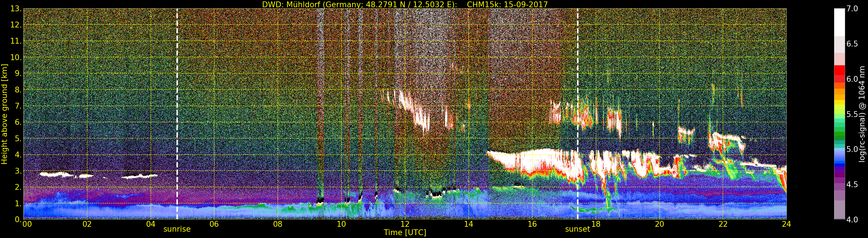
Task: Click the height axis tick label '10.'
Action: pyautogui.click(x=16, y=57)
